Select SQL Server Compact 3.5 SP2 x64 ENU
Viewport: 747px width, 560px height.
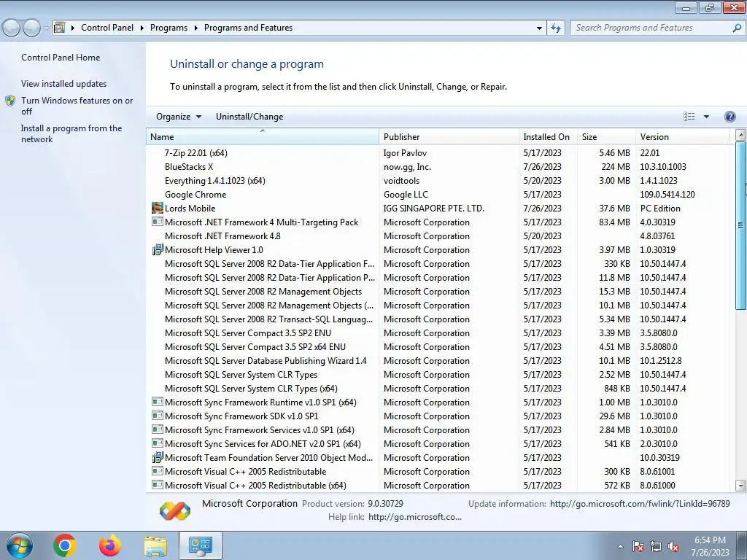[x=438, y=346]
